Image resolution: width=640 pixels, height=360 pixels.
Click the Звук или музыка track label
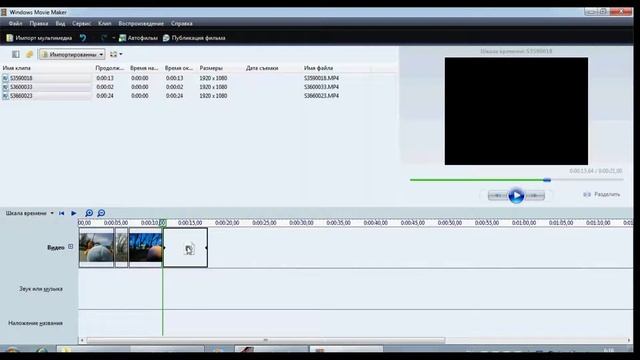[x=41, y=289]
